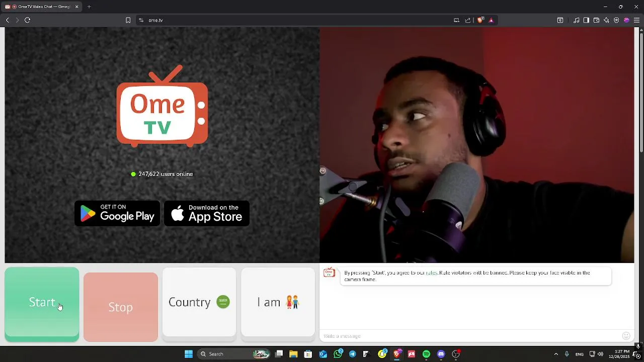The height and width of the screenshot is (362, 644).
Task: Bookmark this page with bookmark icon
Action: [x=128, y=20]
